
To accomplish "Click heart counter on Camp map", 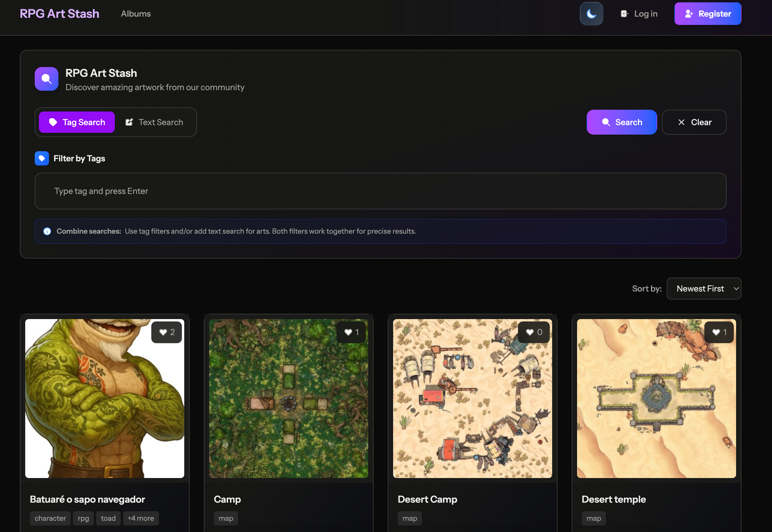I will pos(351,332).
